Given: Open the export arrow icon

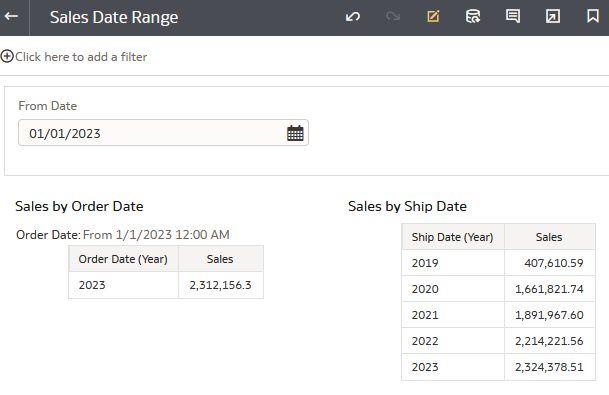Looking at the screenshot, I should [x=553, y=16].
